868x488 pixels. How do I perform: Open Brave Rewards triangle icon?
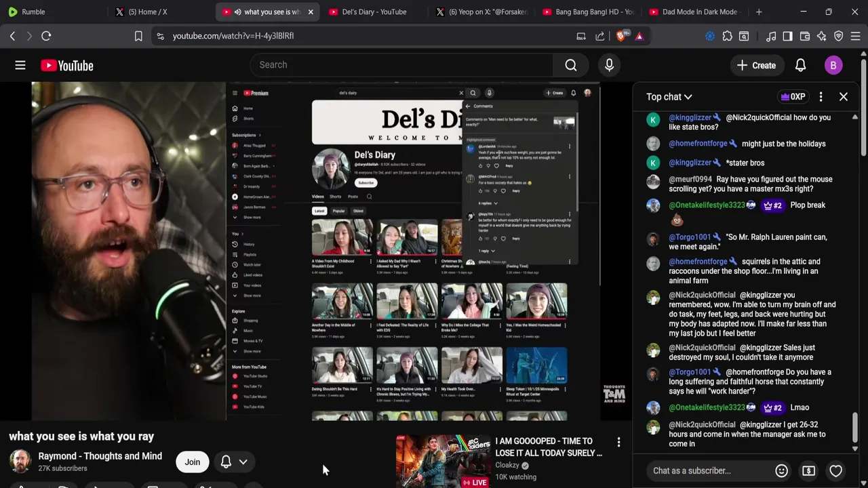pos(639,36)
